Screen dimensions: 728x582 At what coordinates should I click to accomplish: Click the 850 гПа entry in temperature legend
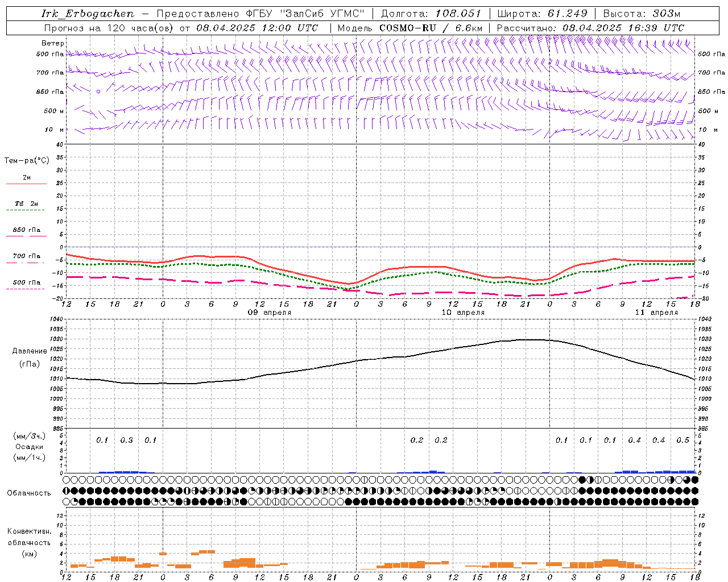click(x=27, y=230)
